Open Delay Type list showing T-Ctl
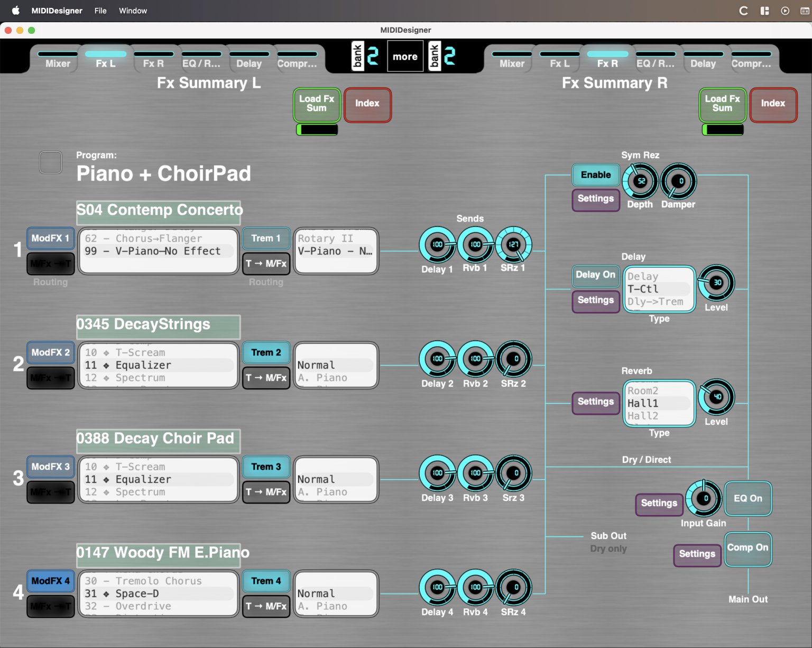This screenshot has width=812, height=648. point(659,289)
